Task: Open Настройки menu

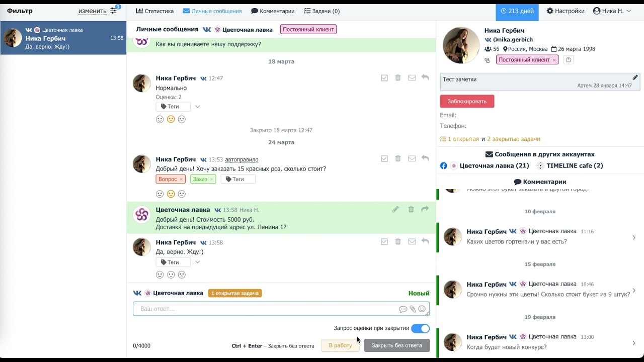Action: [566, 11]
